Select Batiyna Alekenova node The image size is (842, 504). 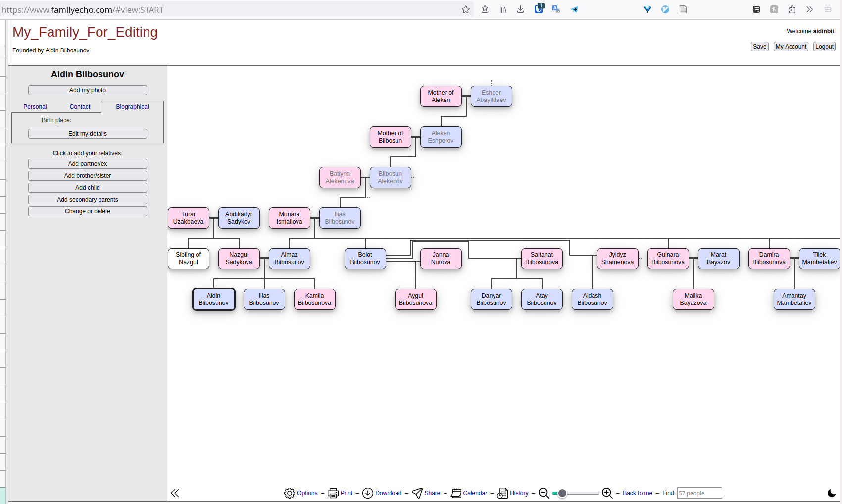point(340,177)
